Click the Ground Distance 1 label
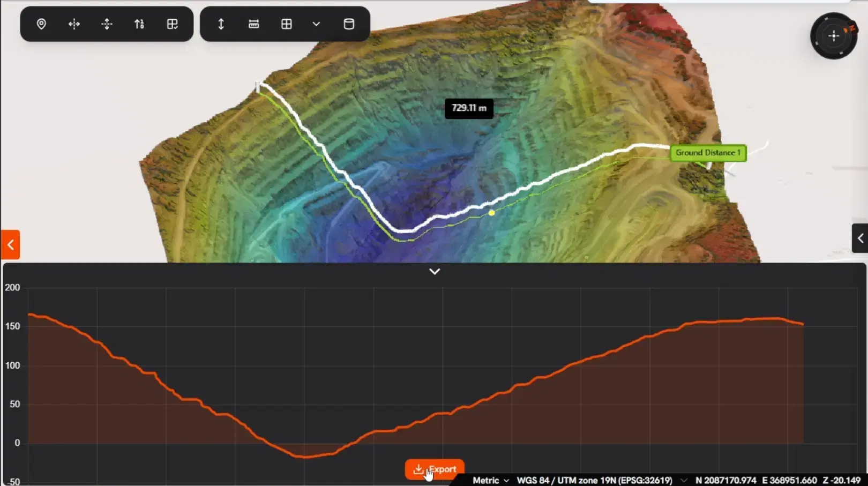The image size is (868, 486). (708, 153)
